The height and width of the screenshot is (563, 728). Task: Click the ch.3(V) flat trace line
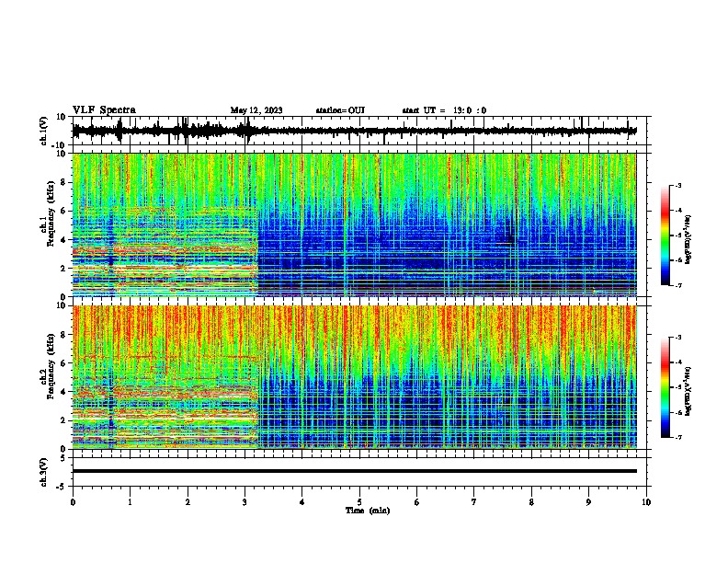click(355, 471)
